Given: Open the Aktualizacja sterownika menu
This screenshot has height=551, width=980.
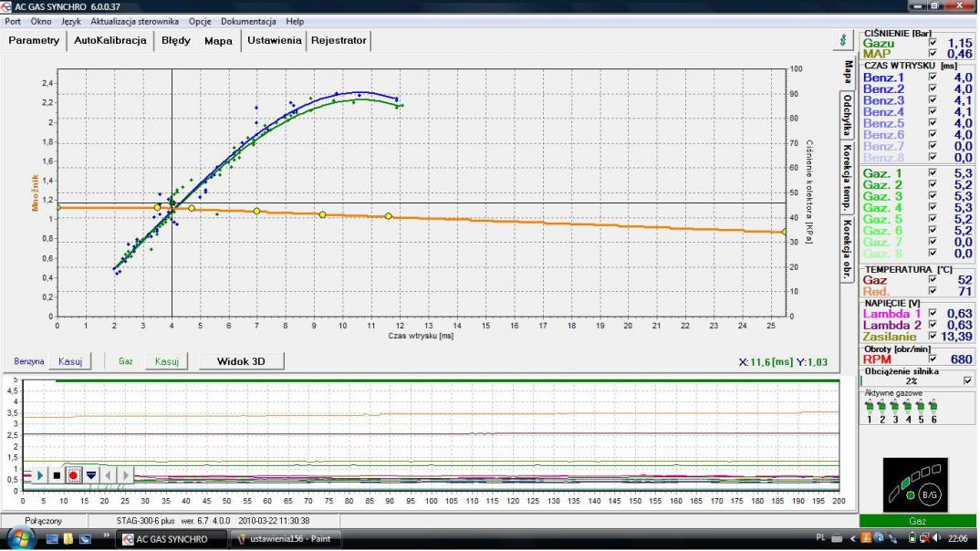Looking at the screenshot, I should [134, 21].
